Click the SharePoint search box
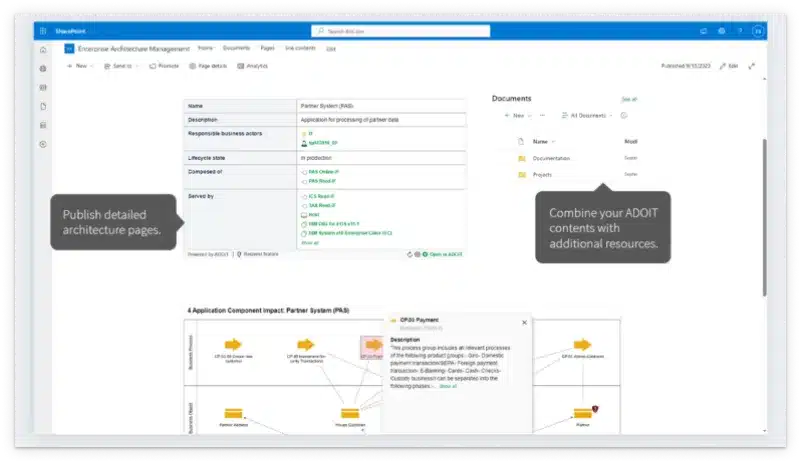Image resolution: width=801 pixels, height=464 pixels. (x=400, y=31)
